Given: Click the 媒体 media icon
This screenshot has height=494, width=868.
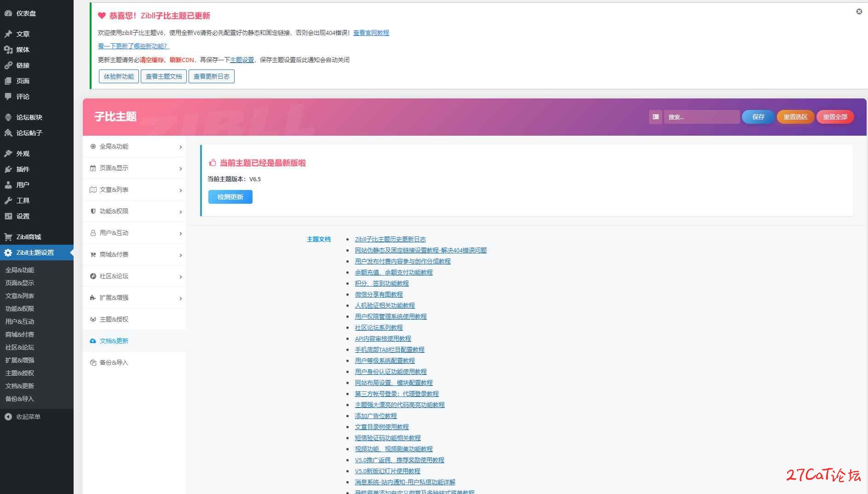Looking at the screenshot, I should click(8, 50).
